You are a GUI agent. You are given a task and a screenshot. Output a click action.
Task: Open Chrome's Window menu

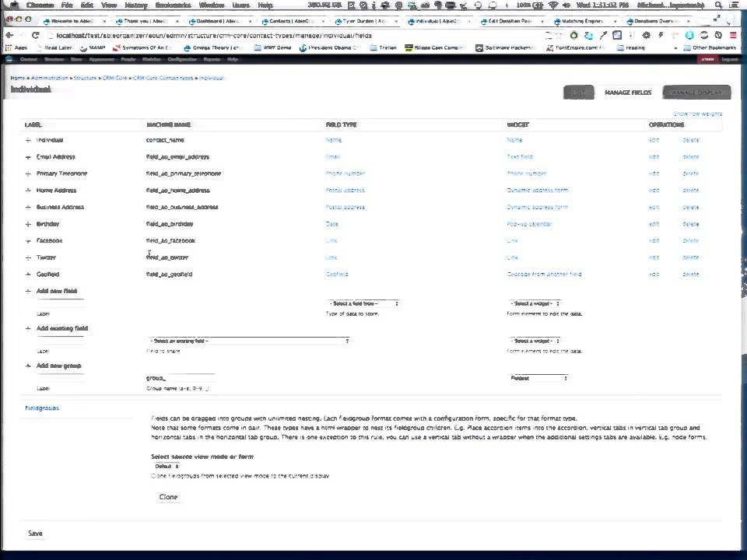point(211,5)
